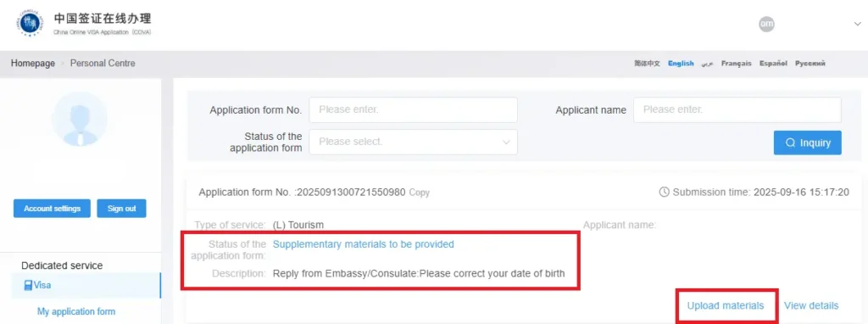Open the Status of the application form dropdown
The image size is (868, 324).
coord(413,142)
